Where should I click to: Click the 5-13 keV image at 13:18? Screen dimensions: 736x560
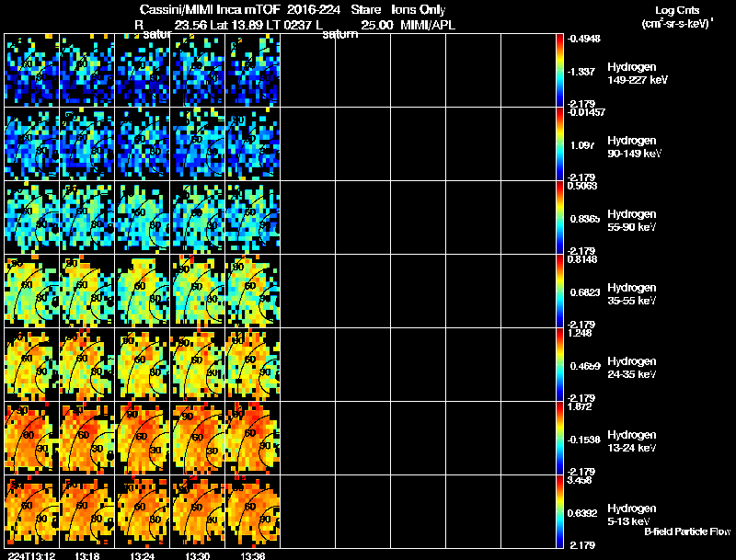click(87, 512)
